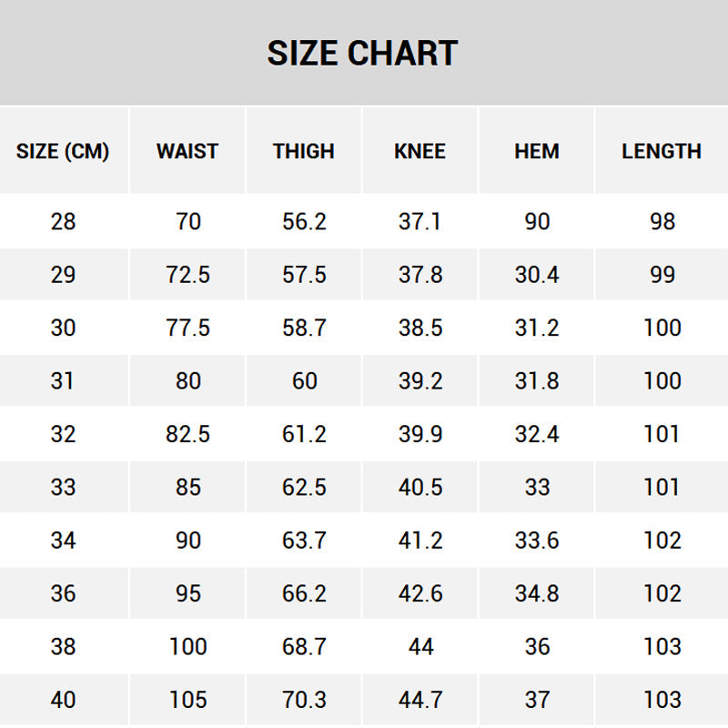The width and height of the screenshot is (728, 728).
Task: Click waist value 95 for size 36
Action: 187,593
